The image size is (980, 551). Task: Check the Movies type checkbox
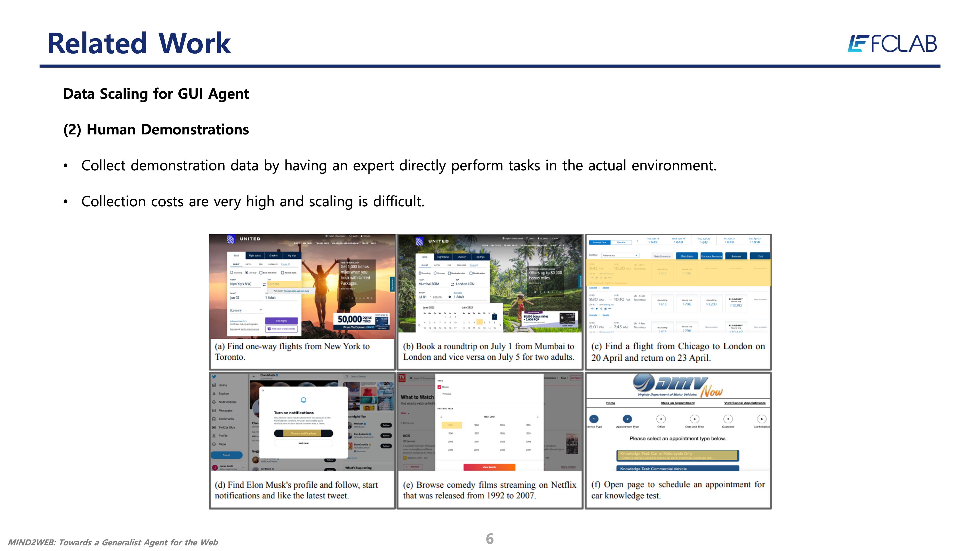pyautogui.click(x=439, y=387)
